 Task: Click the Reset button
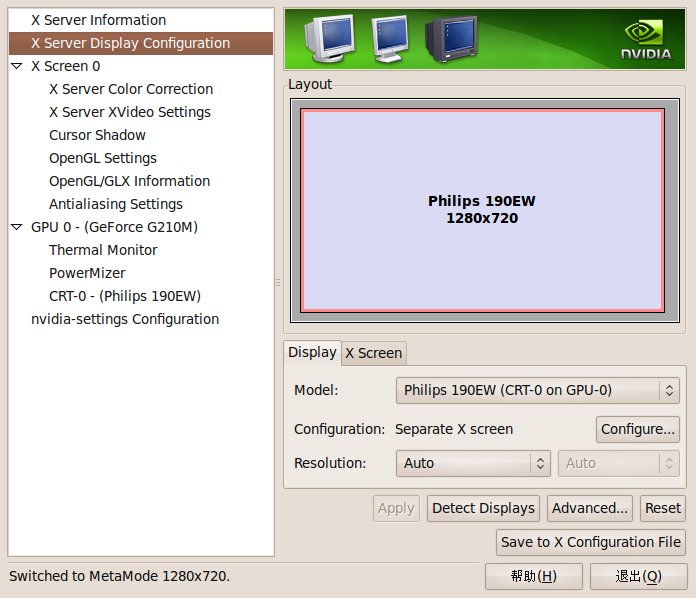pyautogui.click(x=663, y=508)
